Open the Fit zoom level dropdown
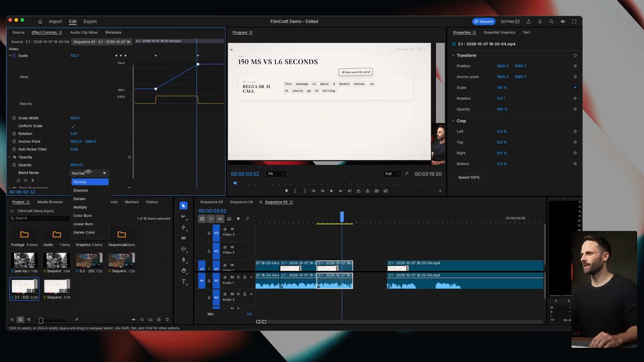Screen dimensions: 644x362 click(276, 174)
